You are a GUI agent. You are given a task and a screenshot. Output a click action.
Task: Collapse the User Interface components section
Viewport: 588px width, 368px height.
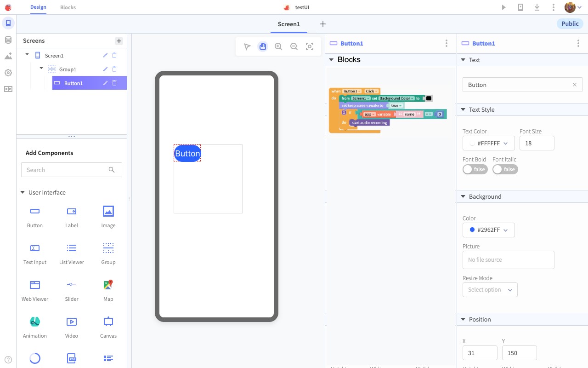click(x=23, y=192)
